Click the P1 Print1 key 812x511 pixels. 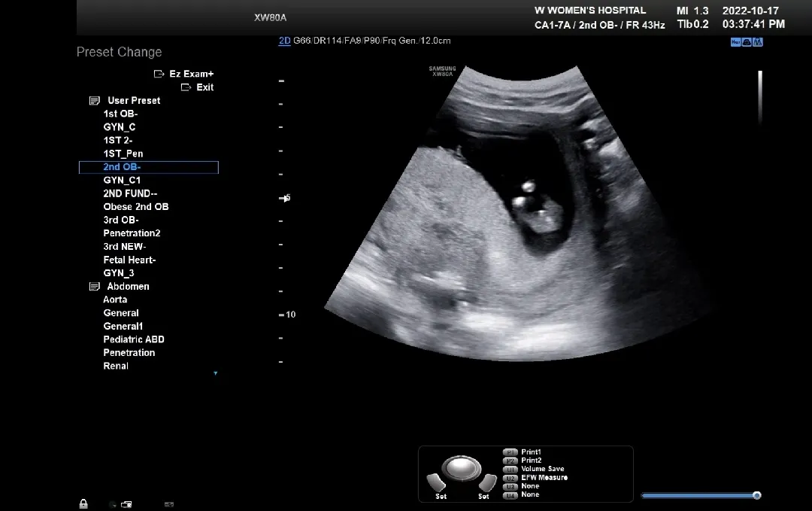510,452
